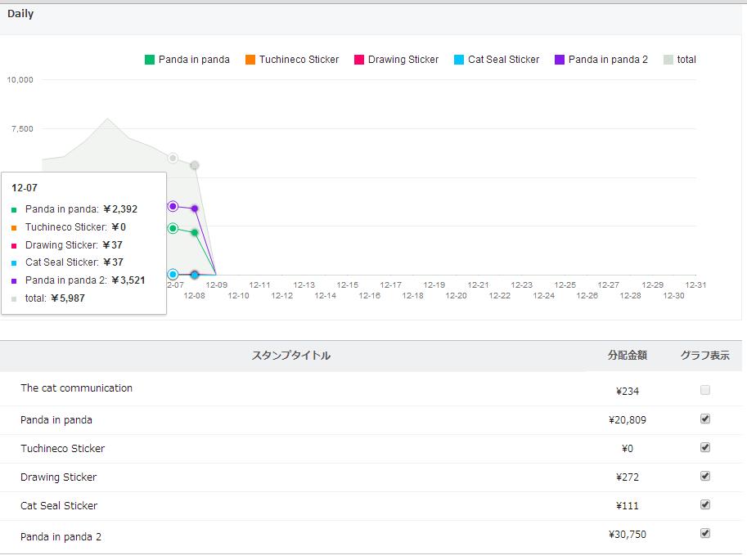Click the 12-31 x-axis date label

695,284
